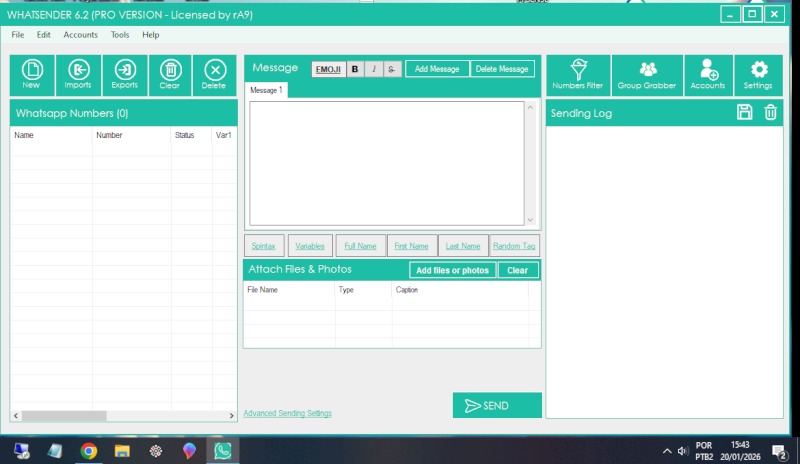Click the Var1 column header
Image resolution: width=800 pixels, height=464 pixels.
(x=224, y=135)
